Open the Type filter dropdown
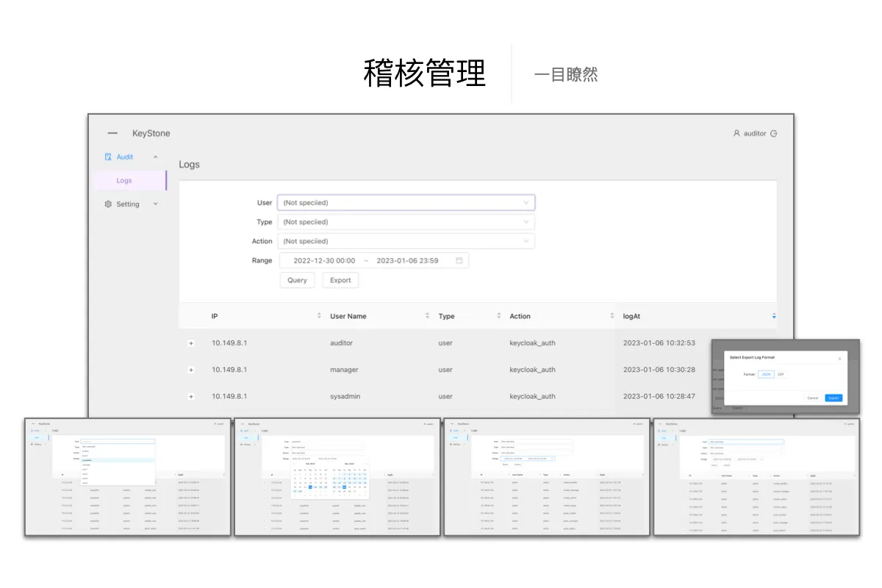Viewport: 882px width, 588px height. [406, 222]
